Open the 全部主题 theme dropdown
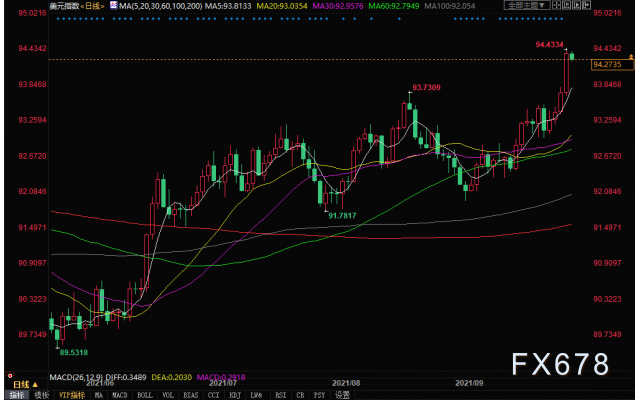Viewport: 640px width, 400px height. tap(527, 5)
